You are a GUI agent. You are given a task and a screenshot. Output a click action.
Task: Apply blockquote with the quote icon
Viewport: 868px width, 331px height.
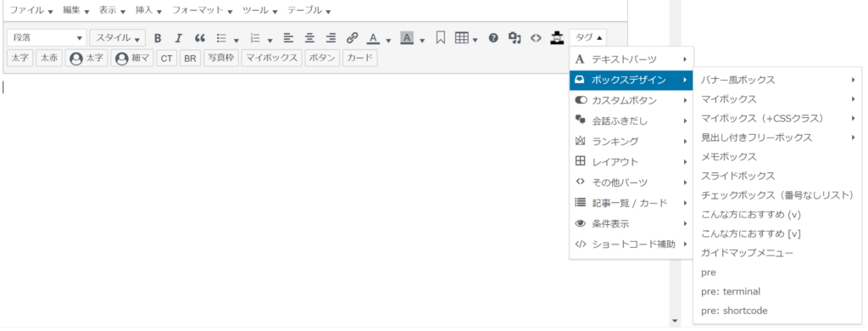tap(200, 38)
